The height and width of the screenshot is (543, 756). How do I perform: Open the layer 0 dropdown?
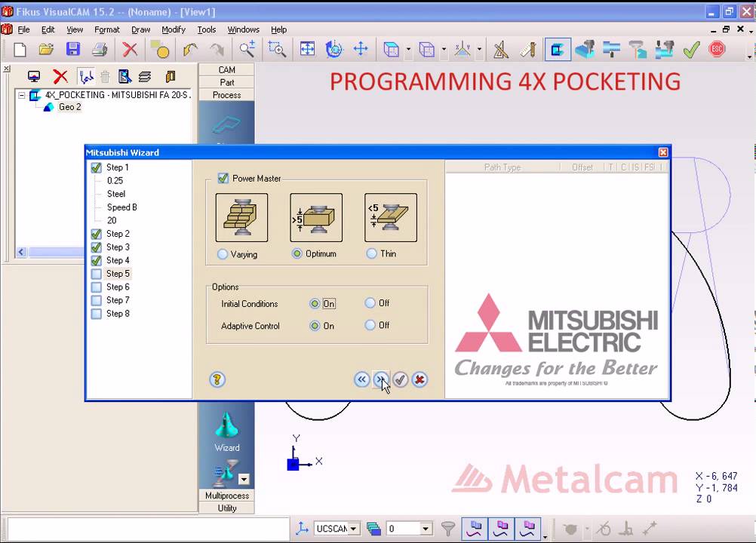coord(426,529)
